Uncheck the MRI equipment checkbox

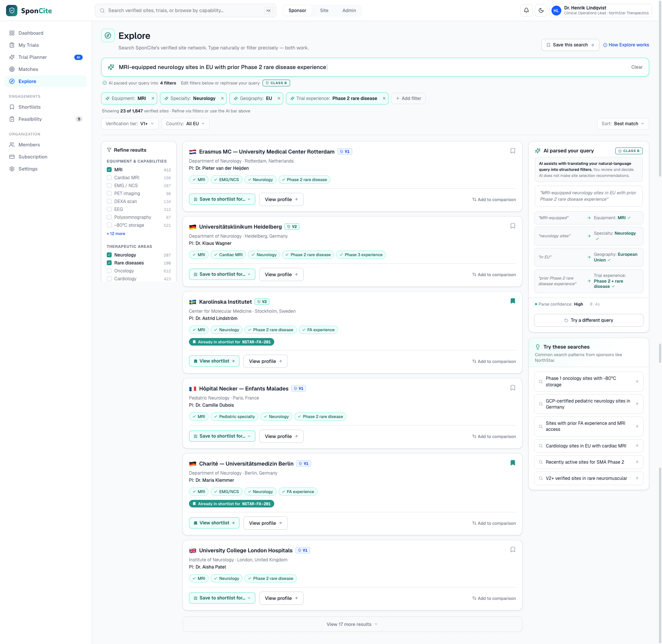point(109,170)
